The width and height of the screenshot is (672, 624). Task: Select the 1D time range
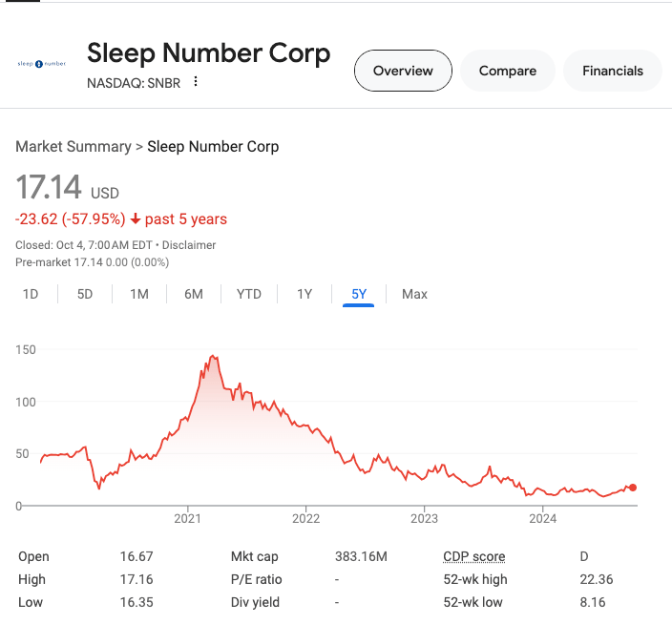pos(31,294)
